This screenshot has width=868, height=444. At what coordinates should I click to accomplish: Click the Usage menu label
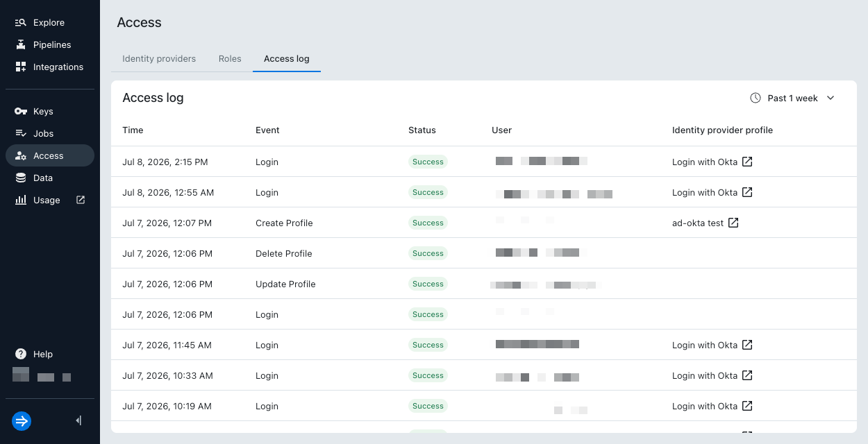[47, 200]
